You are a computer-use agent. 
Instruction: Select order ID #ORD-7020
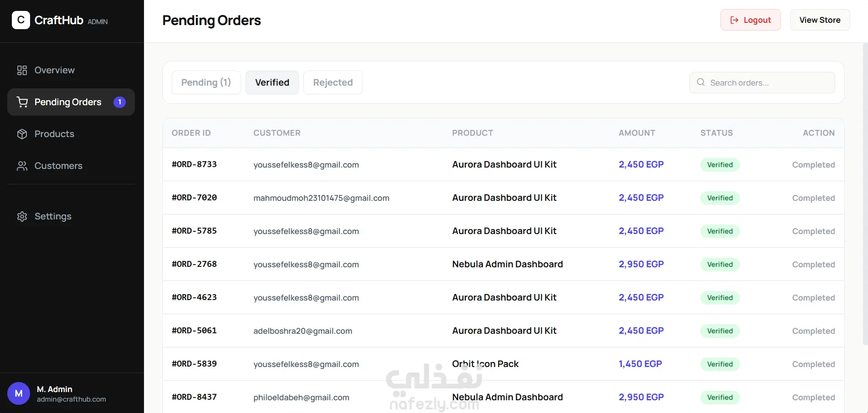pyautogui.click(x=194, y=198)
